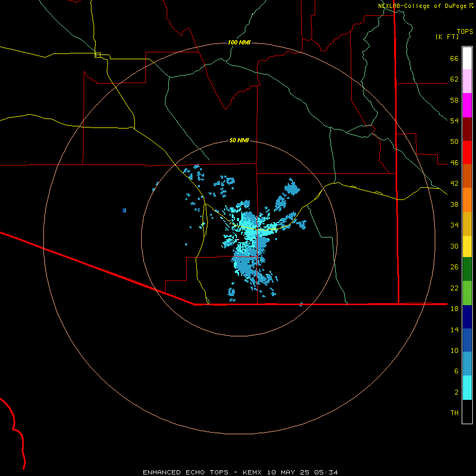The image size is (476, 476).
Task: Click the [K FT] units label
Action: coord(447,36)
